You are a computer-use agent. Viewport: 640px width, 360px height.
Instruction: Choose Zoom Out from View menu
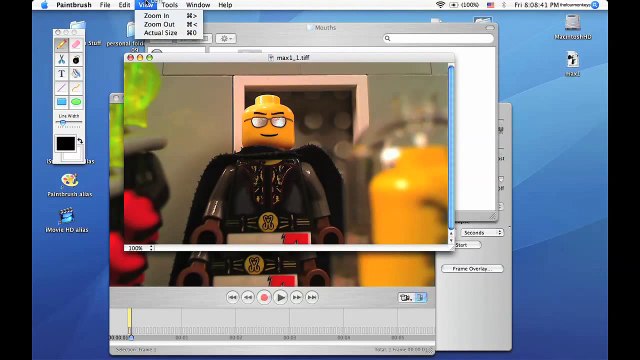pos(169,24)
